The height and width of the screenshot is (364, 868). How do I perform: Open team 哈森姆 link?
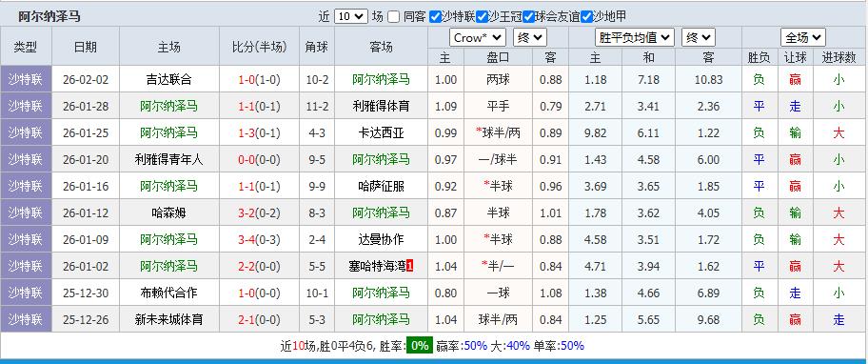point(168,212)
